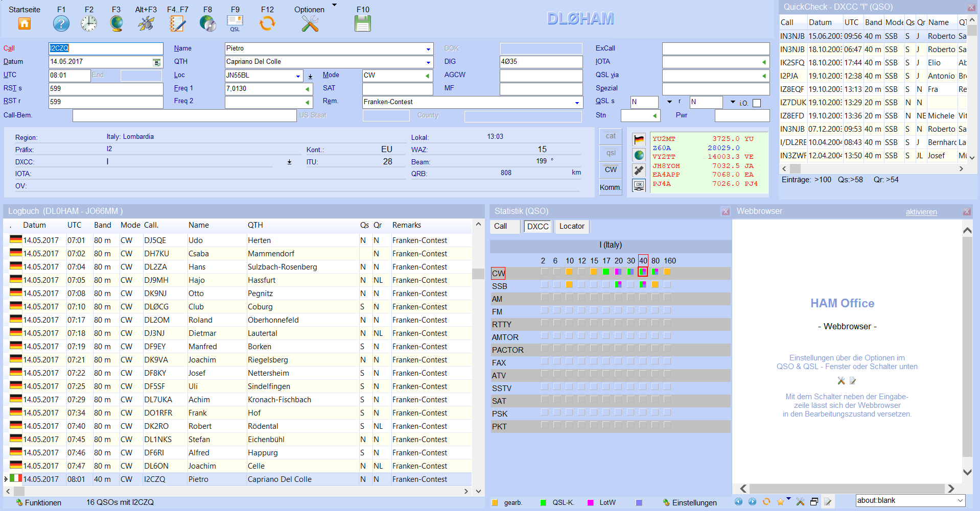
Task: Toggle the PKT 2 m band checkbox
Action: pyautogui.click(x=544, y=425)
